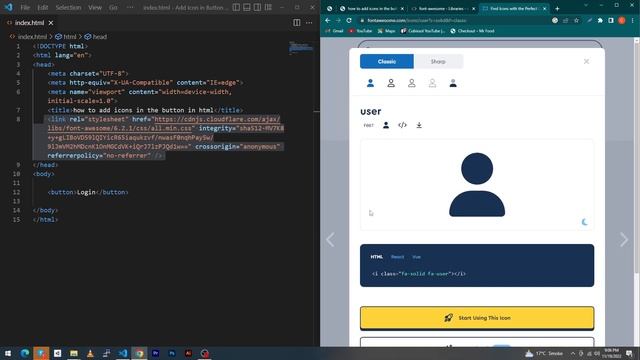The image size is (640, 360).
Task: Expand the overflow menu ellipsis in VS Code title bar
Action: point(130,7)
